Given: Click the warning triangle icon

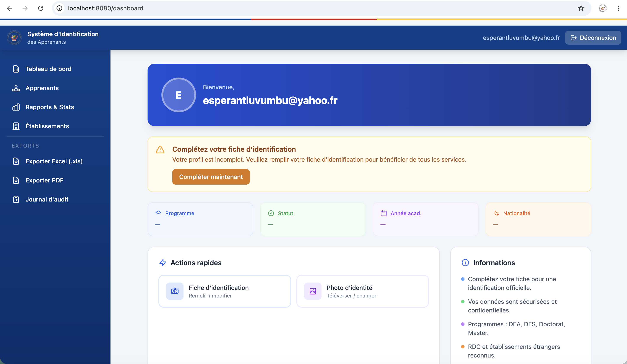Looking at the screenshot, I should click(x=160, y=149).
